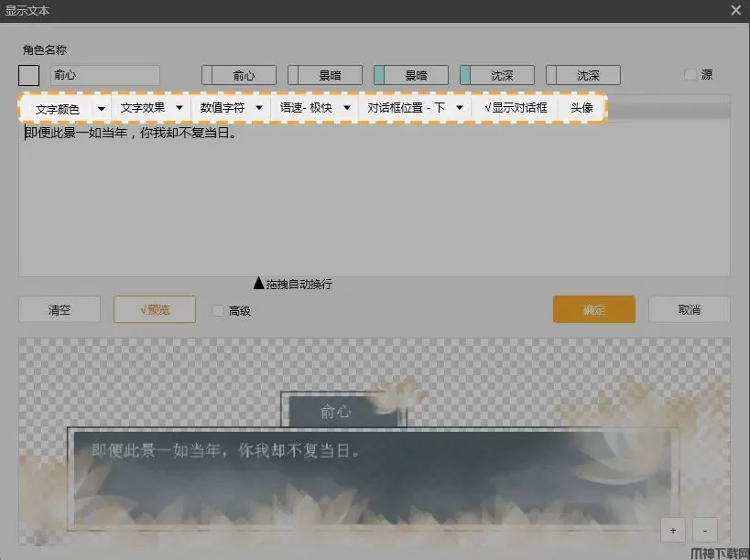Open the 数值字符 menu
This screenshot has height=560, width=750.
(x=259, y=108)
